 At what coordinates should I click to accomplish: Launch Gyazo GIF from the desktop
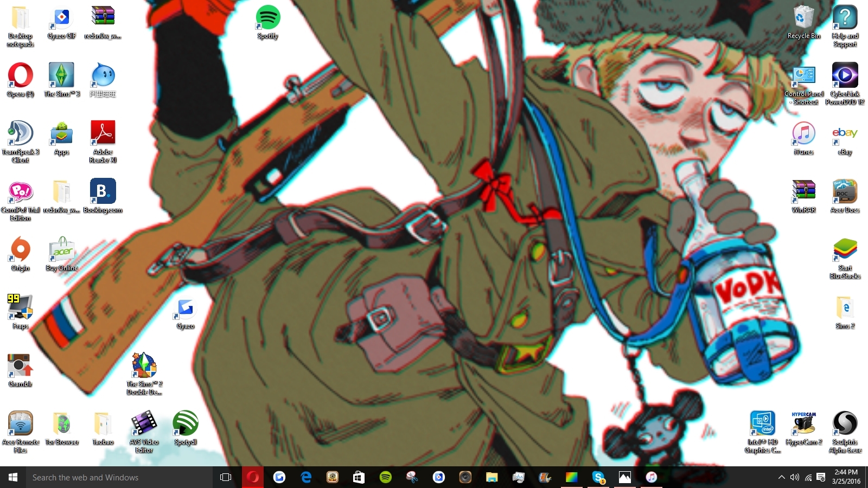click(62, 22)
